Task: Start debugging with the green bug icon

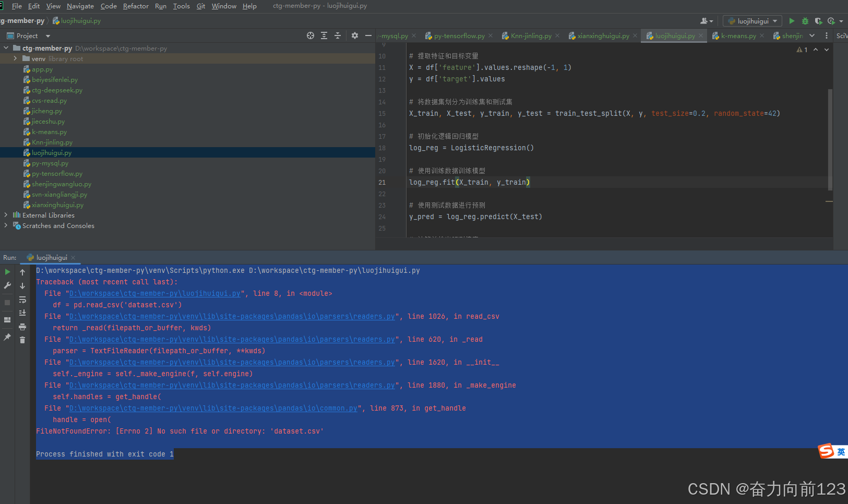Action: [x=805, y=21]
